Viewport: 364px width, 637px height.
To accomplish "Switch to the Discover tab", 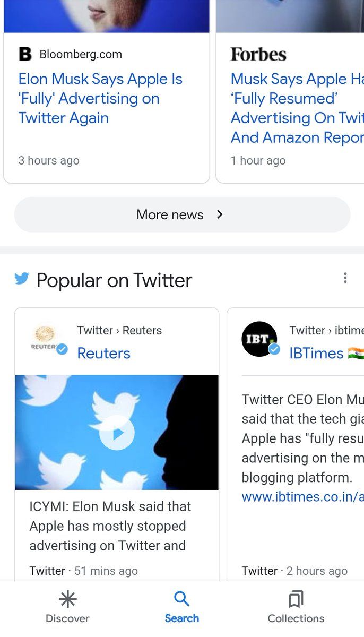I will pos(67,608).
